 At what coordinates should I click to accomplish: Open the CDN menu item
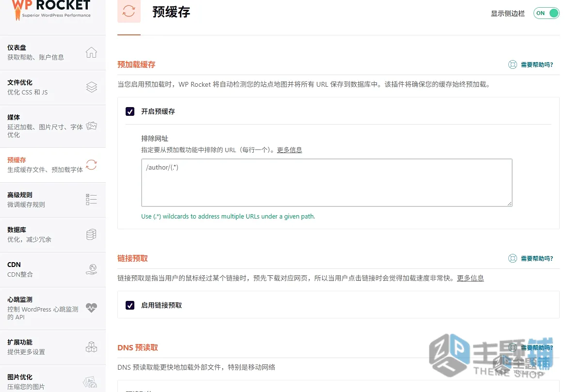(x=53, y=269)
